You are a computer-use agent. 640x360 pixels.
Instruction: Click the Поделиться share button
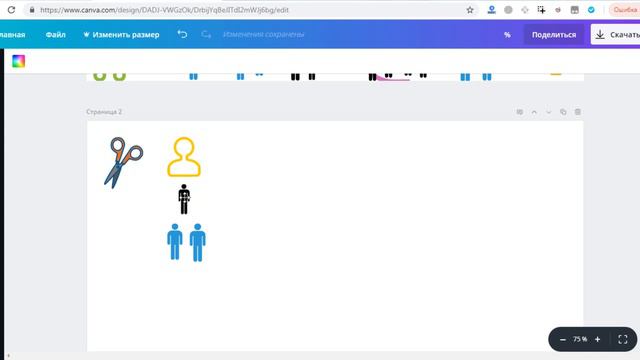tap(554, 35)
